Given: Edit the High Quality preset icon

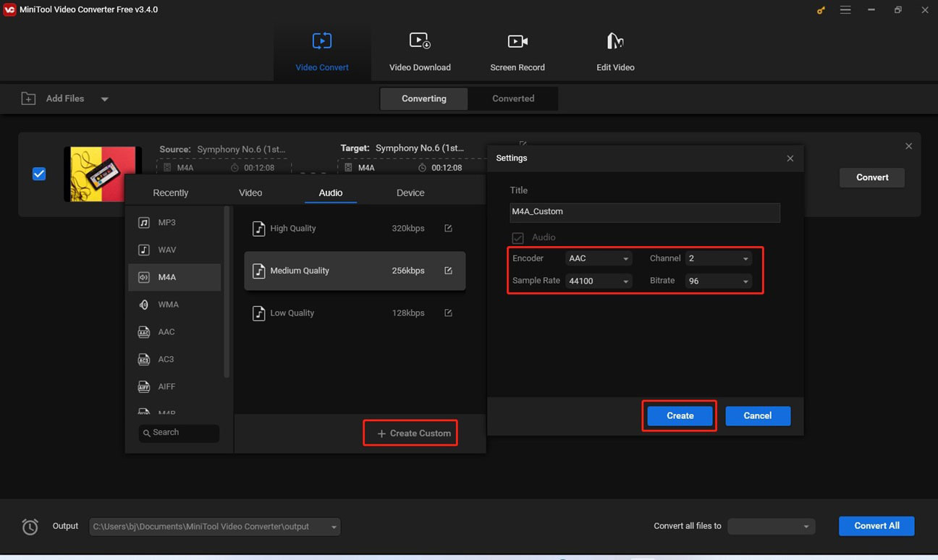Looking at the screenshot, I should [448, 228].
